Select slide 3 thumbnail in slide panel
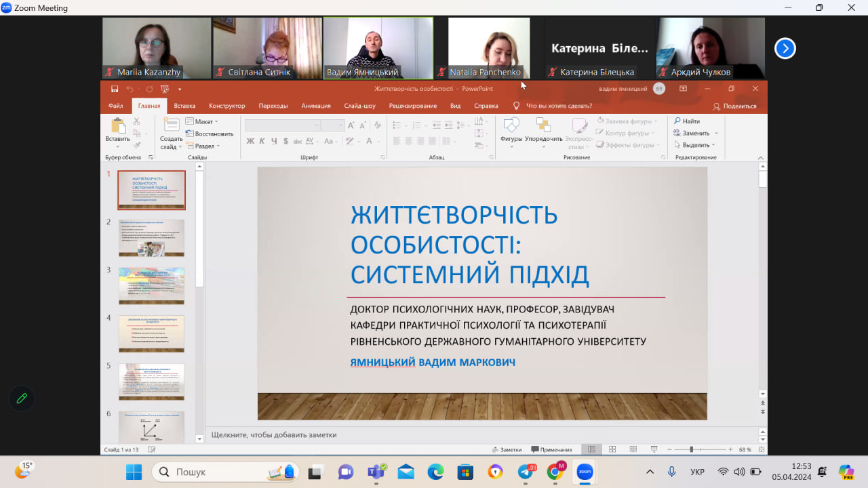The height and width of the screenshot is (488, 868). pos(151,285)
